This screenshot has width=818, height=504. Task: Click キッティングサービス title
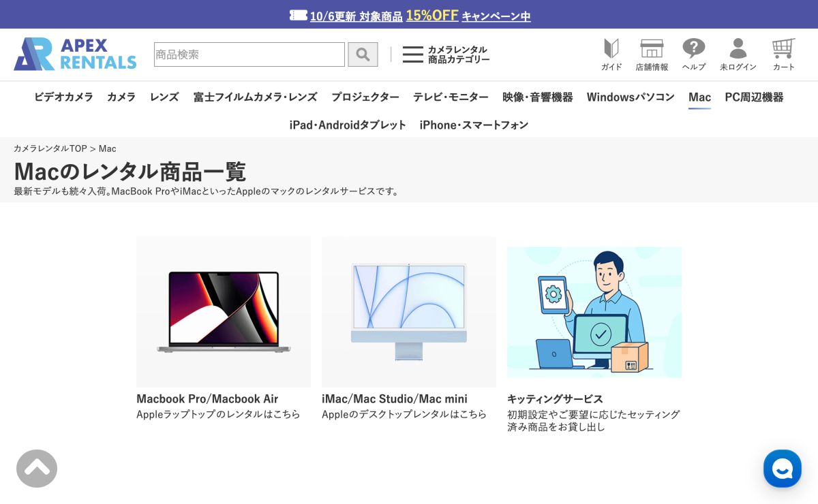pyautogui.click(x=555, y=399)
